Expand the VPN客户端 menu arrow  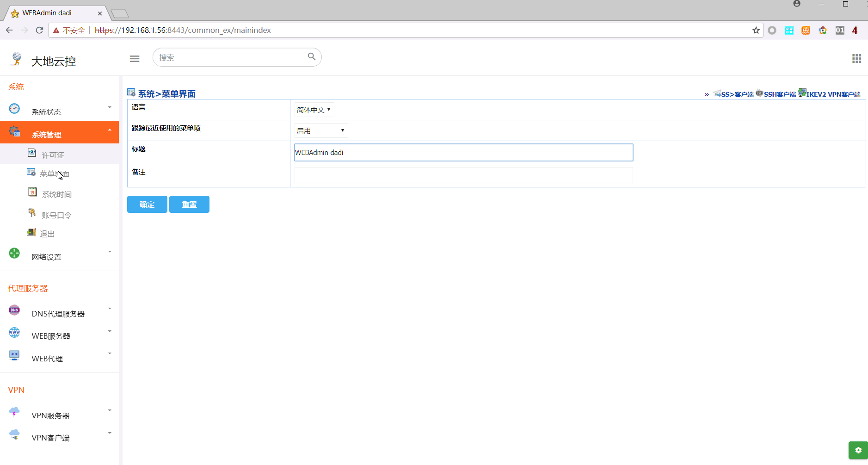[x=110, y=433]
